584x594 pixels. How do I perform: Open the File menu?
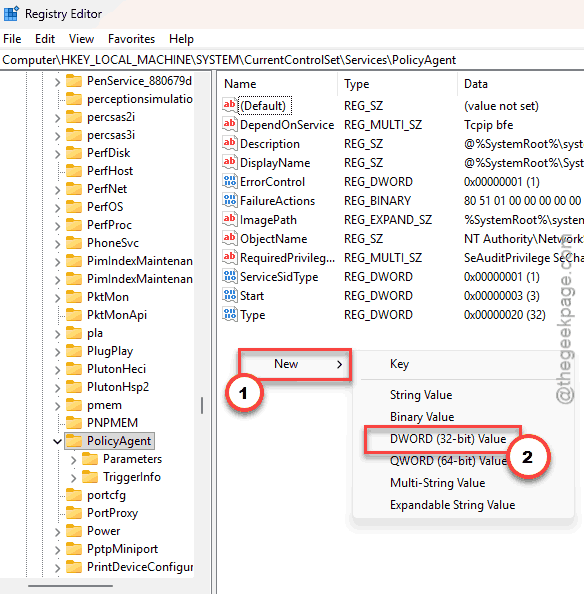coord(12,39)
